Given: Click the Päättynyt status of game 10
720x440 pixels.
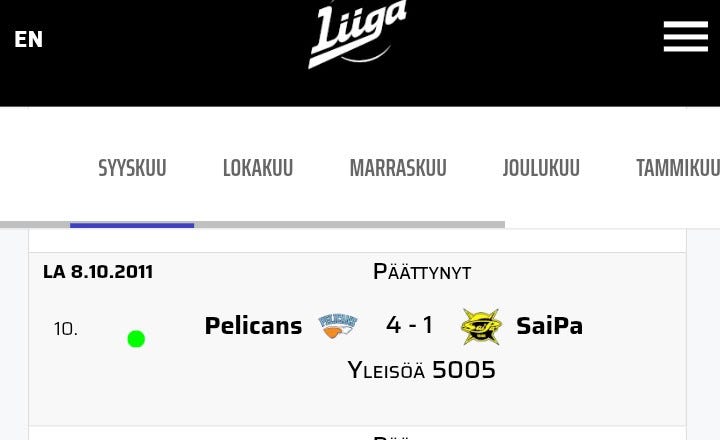Looking at the screenshot, I should [421, 272].
